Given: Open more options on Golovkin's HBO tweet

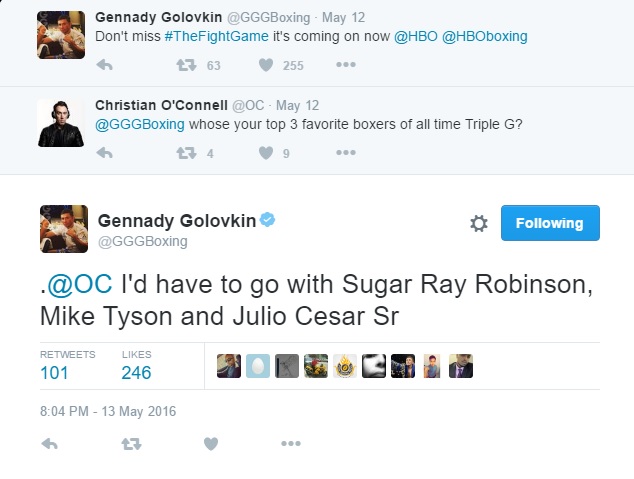Looking at the screenshot, I should tap(345, 67).
